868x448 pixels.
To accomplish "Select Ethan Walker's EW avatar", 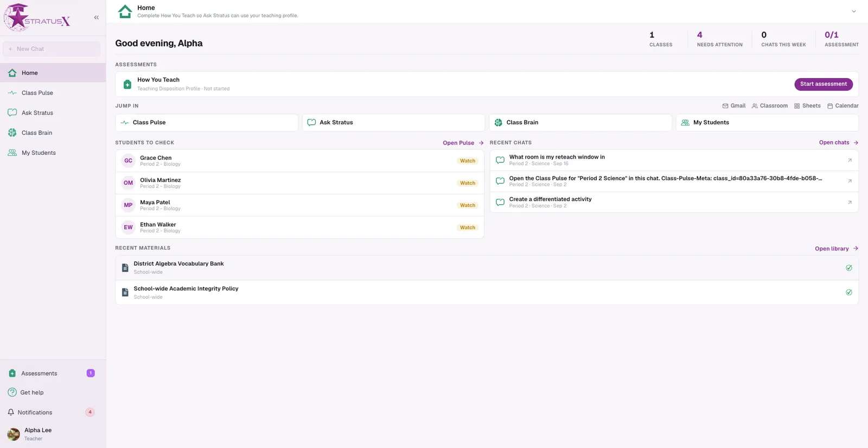I will pyautogui.click(x=128, y=228).
